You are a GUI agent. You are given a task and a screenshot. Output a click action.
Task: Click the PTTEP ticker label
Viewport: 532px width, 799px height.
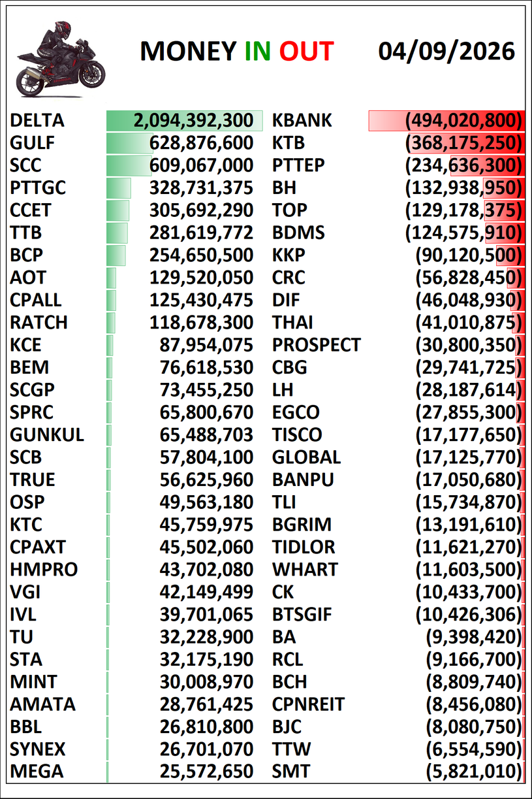[x=298, y=165]
